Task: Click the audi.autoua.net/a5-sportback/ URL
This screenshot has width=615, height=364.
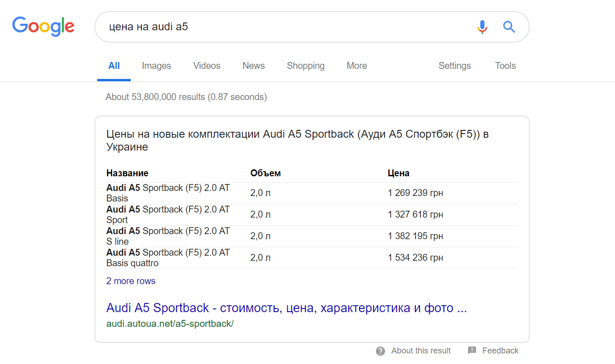Action: point(170,324)
